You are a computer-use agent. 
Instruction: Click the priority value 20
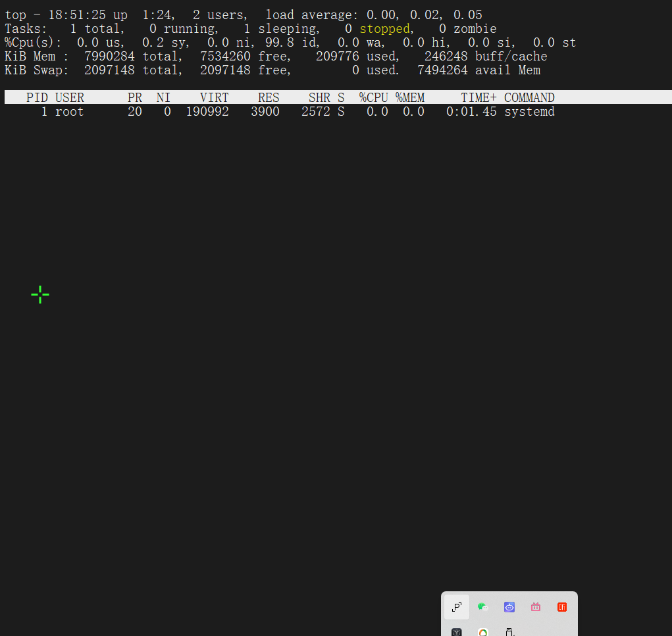tap(134, 112)
